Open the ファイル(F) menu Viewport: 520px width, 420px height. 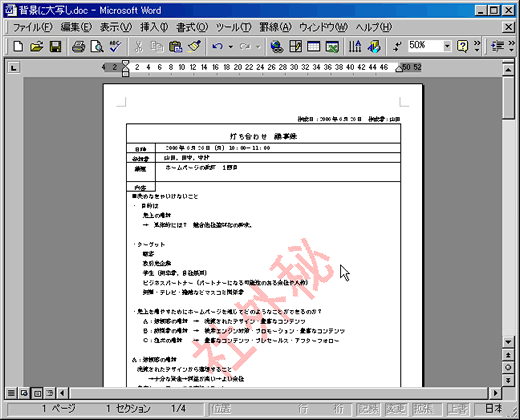[32, 27]
